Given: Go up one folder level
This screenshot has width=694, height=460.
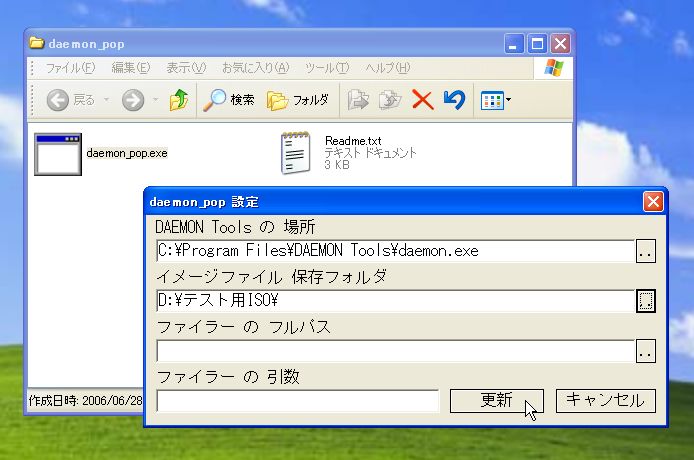Looking at the screenshot, I should click(179, 100).
